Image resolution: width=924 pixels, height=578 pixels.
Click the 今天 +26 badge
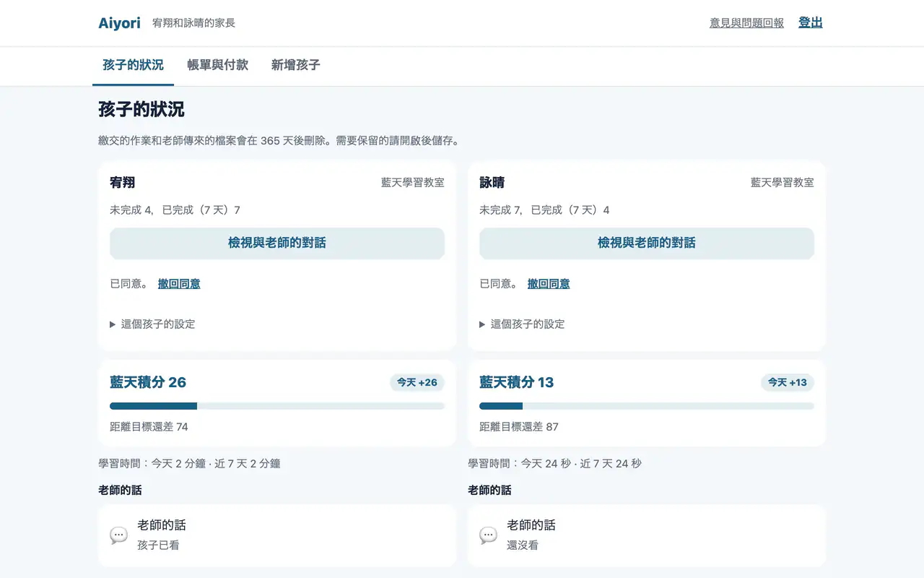point(417,382)
